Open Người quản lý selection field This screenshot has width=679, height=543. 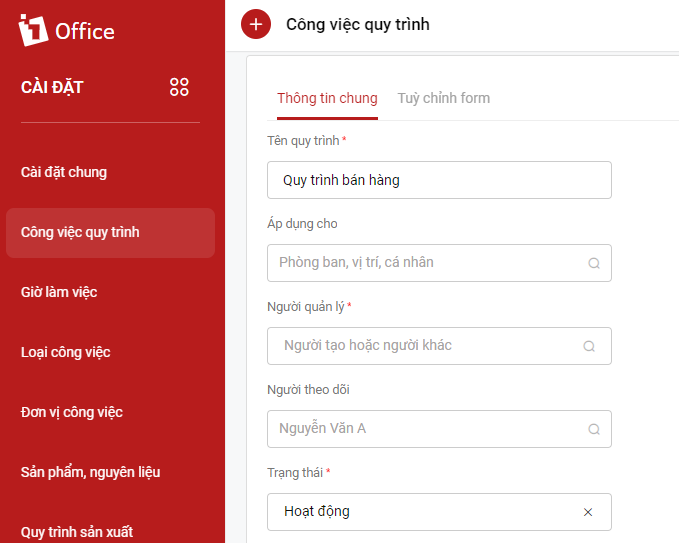[439, 346]
